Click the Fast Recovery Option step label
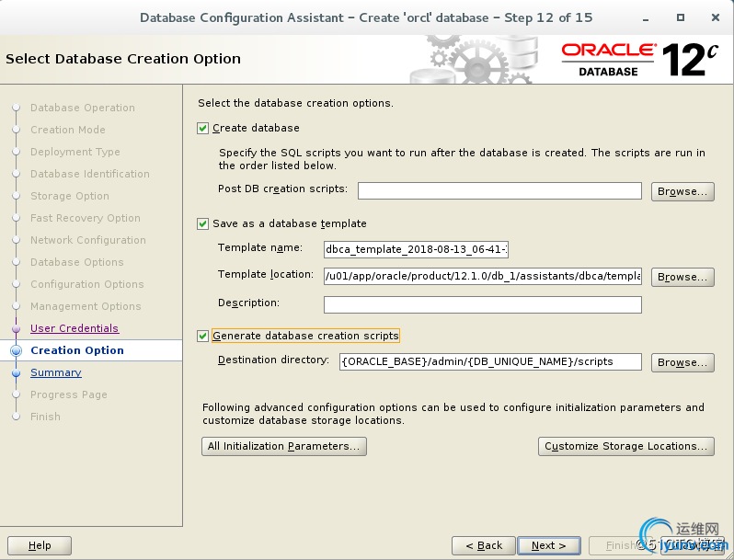The width and height of the screenshot is (734, 560). pyautogui.click(x=86, y=218)
